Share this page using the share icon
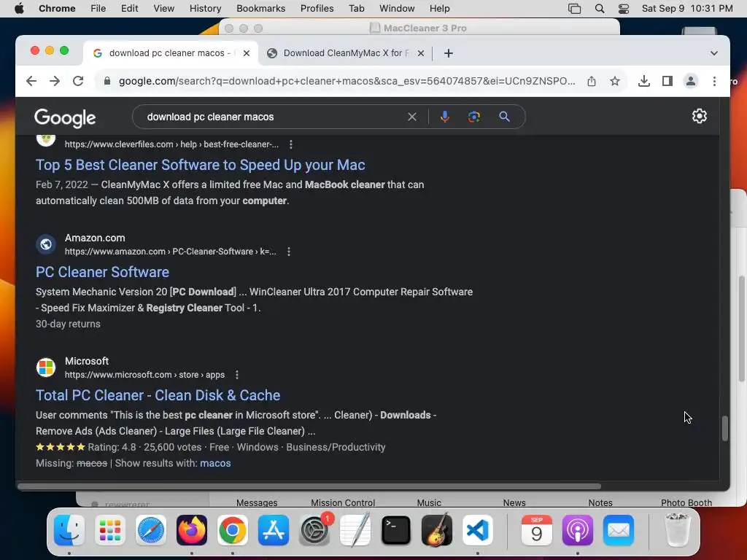Screen dimensions: 747x560 591,81
